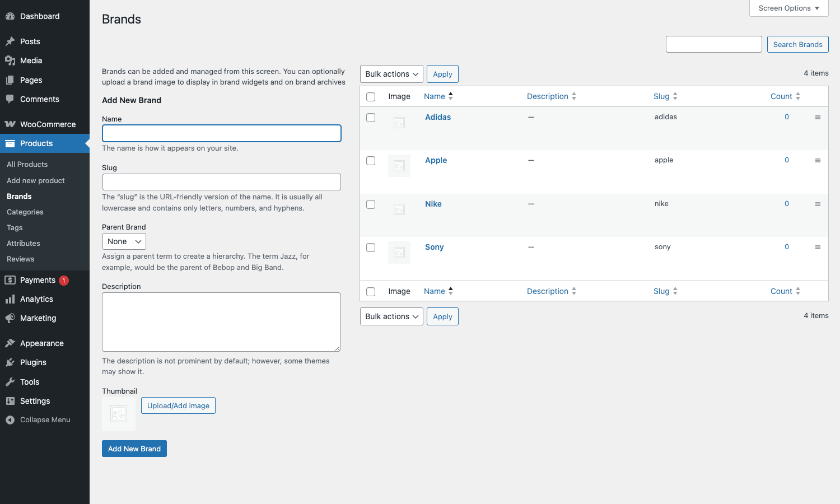The image size is (840, 504).
Task: Check the Adidas row checkbox
Action: click(371, 118)
